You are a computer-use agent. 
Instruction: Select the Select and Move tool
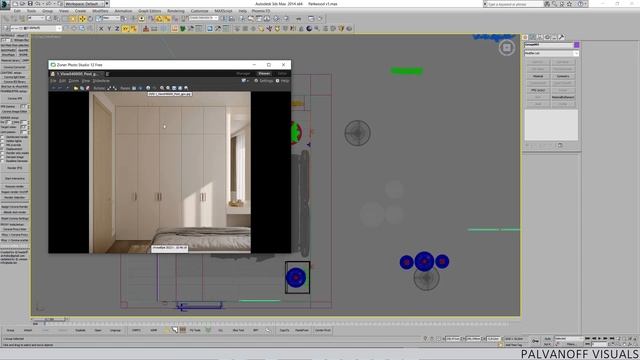(x=82, y=19)
